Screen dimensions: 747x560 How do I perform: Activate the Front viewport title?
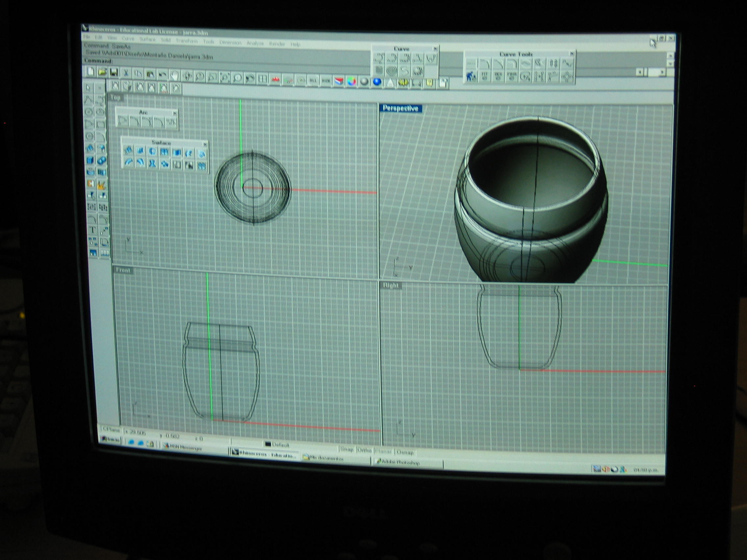pos(123,270)
